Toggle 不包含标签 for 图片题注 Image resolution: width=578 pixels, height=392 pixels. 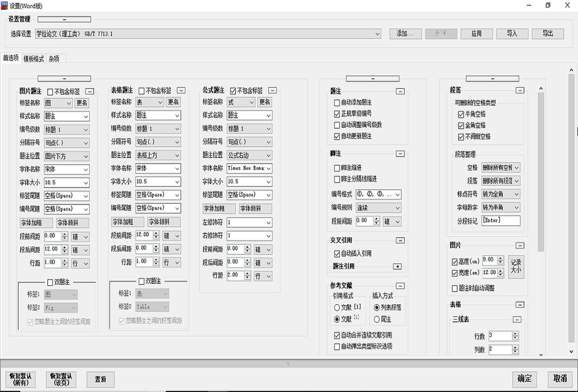click(50, 92)
